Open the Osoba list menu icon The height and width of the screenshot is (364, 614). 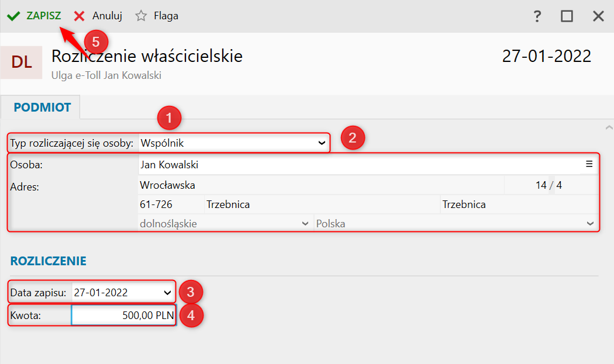tap(589, 164)
